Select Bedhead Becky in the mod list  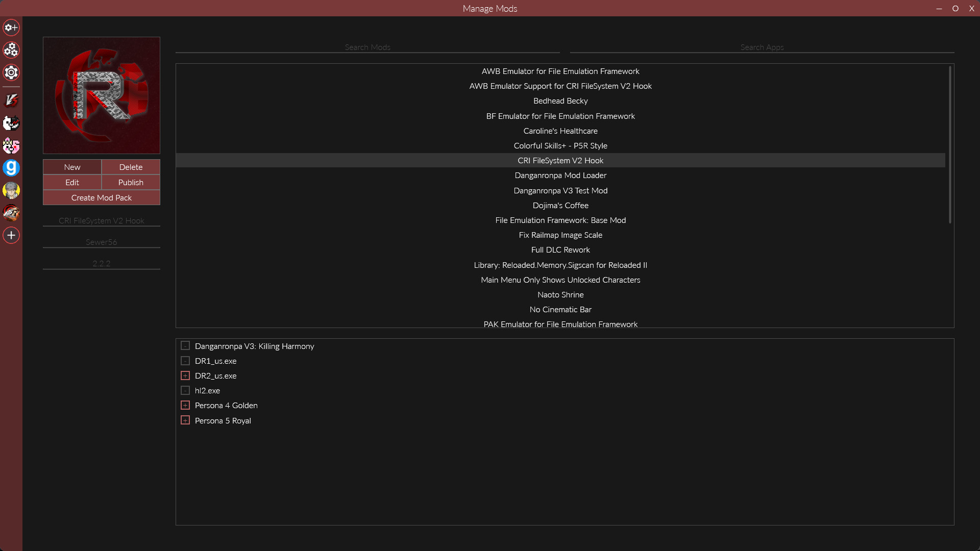[560, 101]
